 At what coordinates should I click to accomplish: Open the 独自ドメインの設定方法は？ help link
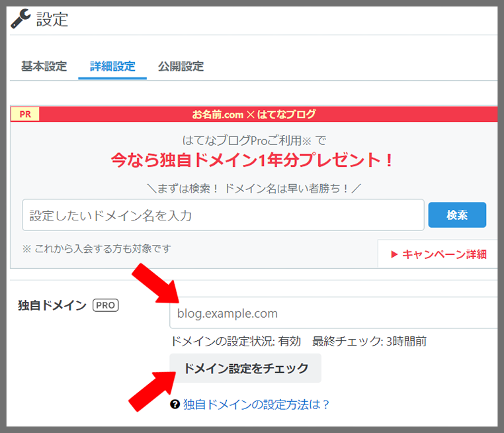[256, 405]
